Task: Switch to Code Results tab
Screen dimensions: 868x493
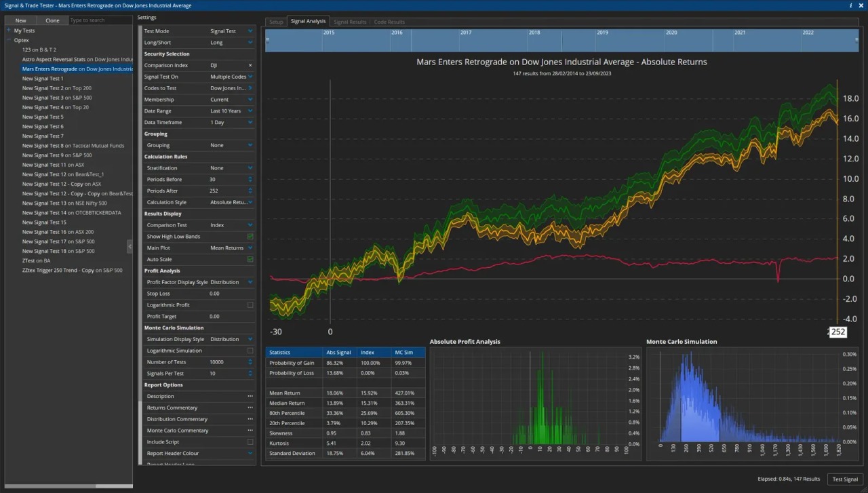Action: [389, 22]
